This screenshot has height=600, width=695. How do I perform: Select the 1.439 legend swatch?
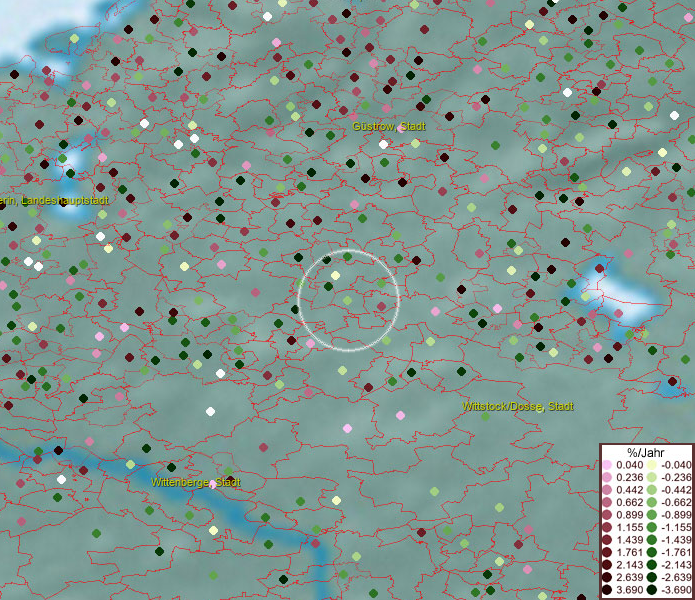[x=607, y=540]
